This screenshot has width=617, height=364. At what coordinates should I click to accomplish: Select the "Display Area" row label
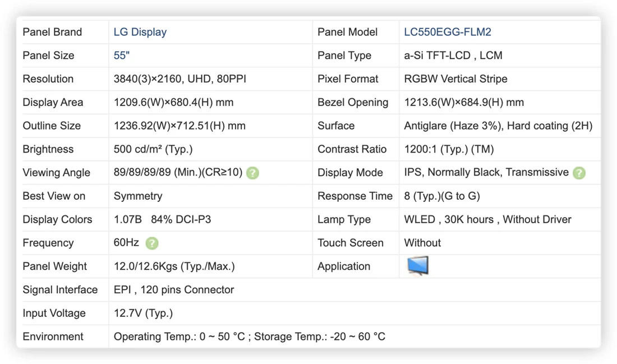53,102
